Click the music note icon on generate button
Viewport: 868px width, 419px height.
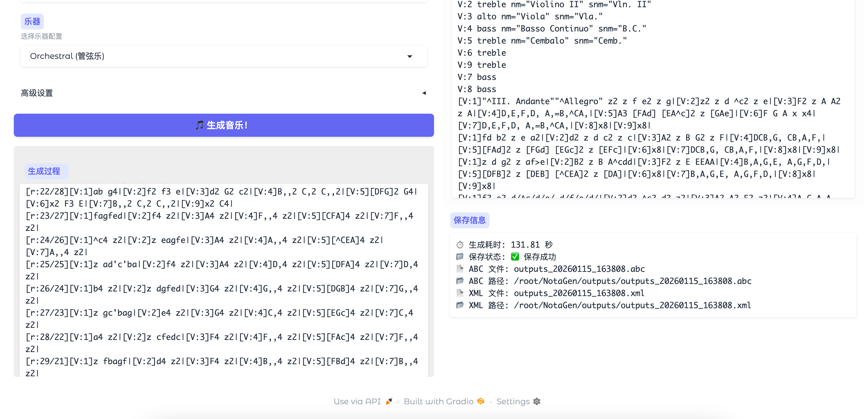(199, 125)
